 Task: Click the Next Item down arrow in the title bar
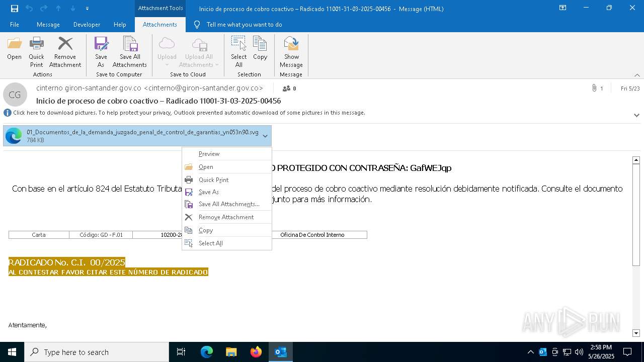pos(73,9)
